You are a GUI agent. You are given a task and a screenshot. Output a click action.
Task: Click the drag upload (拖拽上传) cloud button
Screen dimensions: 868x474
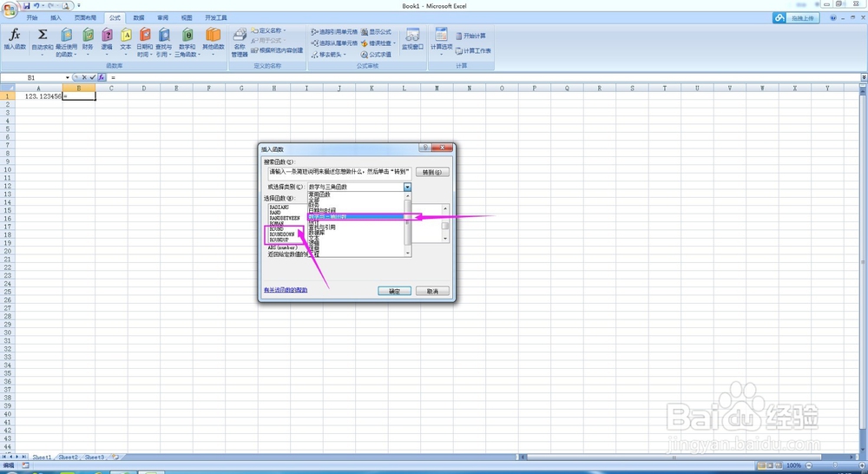click(x=796, y=17)
